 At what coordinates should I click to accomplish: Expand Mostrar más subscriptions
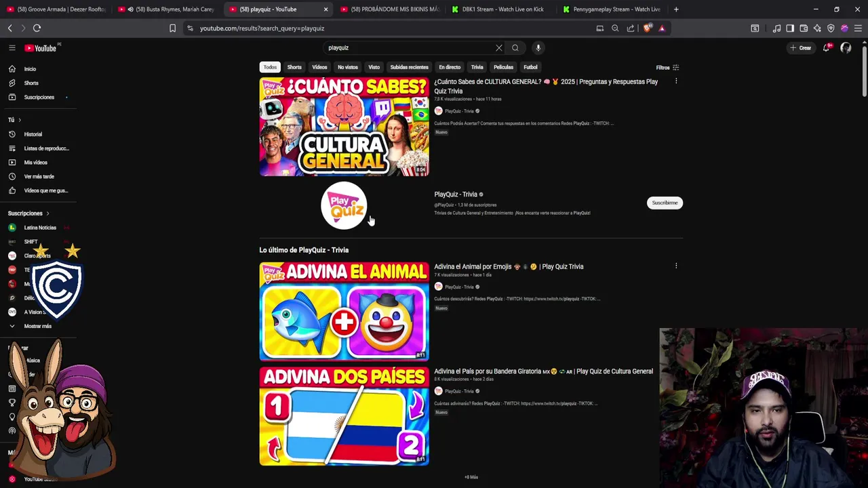[37, 326]
